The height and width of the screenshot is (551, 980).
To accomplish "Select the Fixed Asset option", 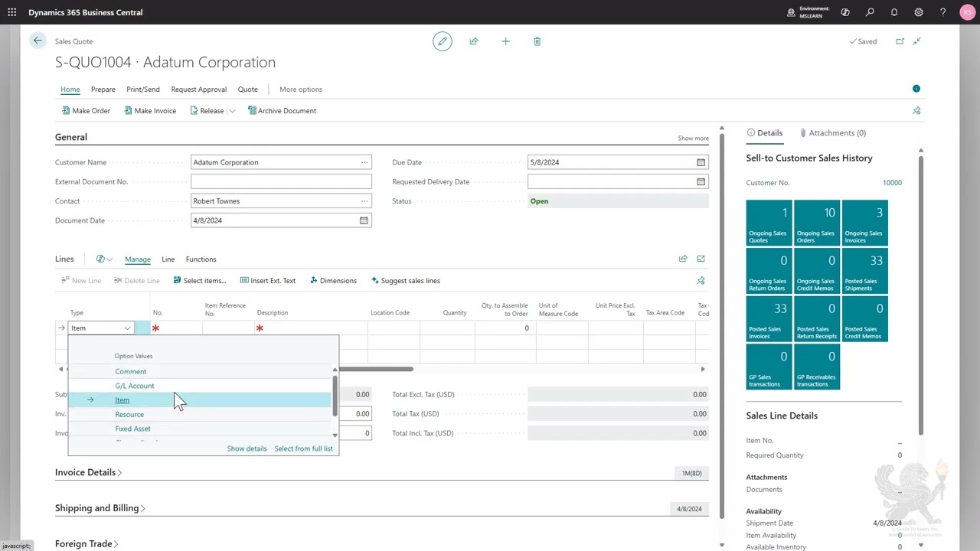I will click(x=132, y=429).
